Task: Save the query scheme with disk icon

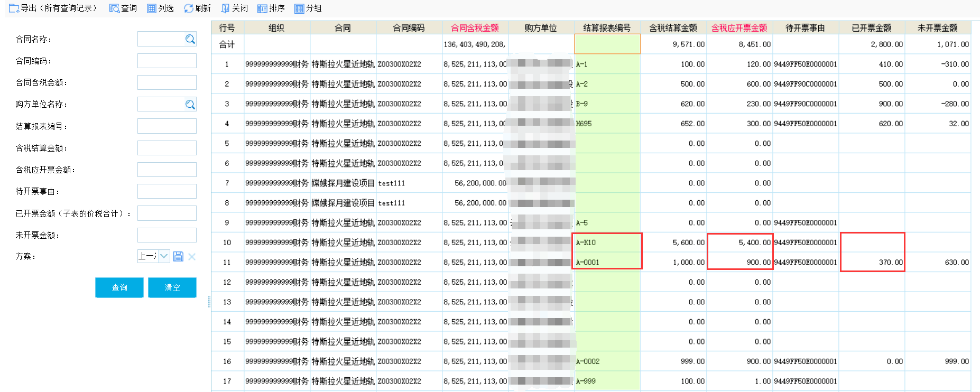Action: (x=178, y=256)
